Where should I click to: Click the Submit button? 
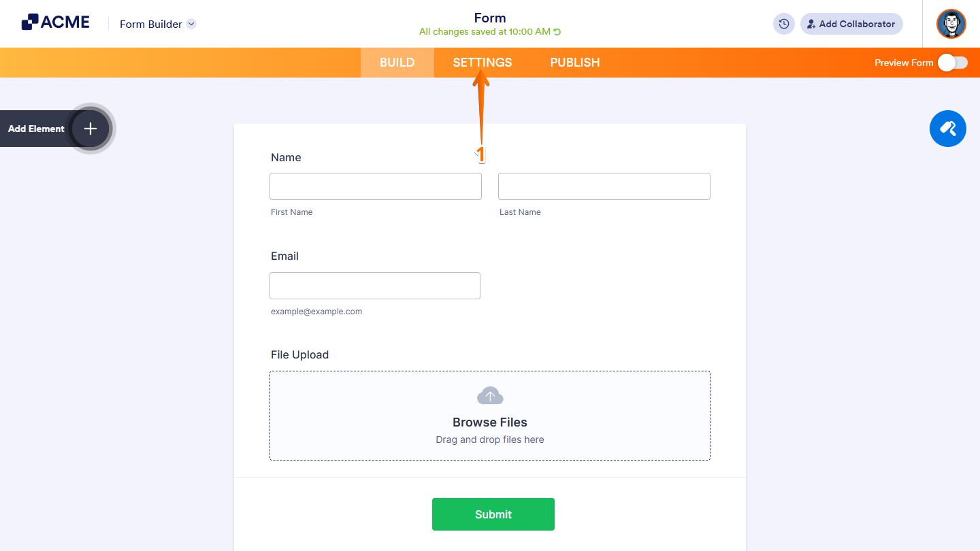click(x=493, y=514)
